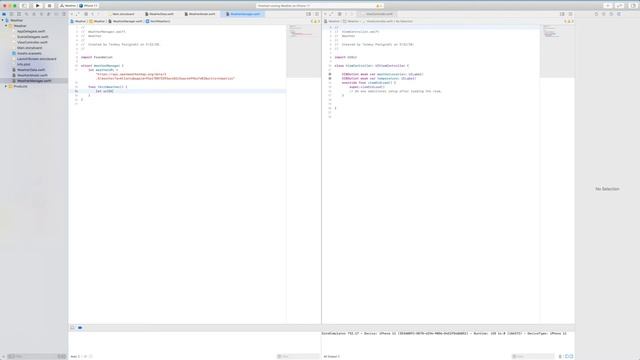Open code review arrows button in toolbar
640x360 pixels.
(620, 6)
